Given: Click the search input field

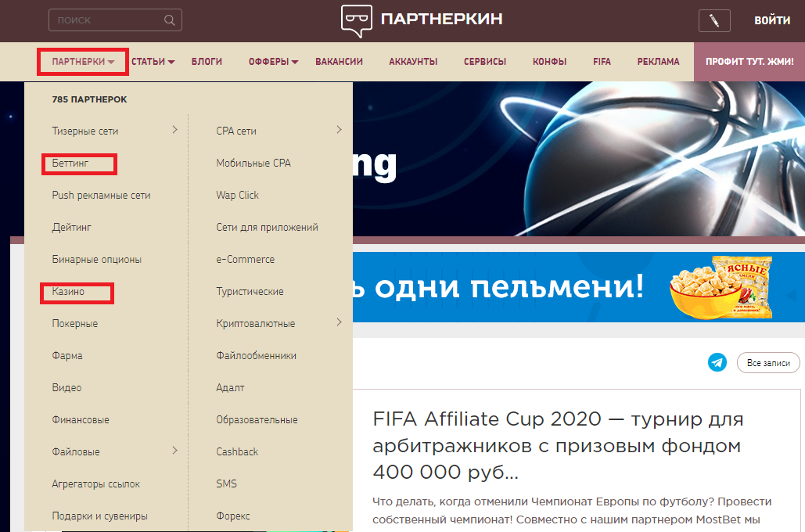Looking at the screenshot, I should 115,20.
